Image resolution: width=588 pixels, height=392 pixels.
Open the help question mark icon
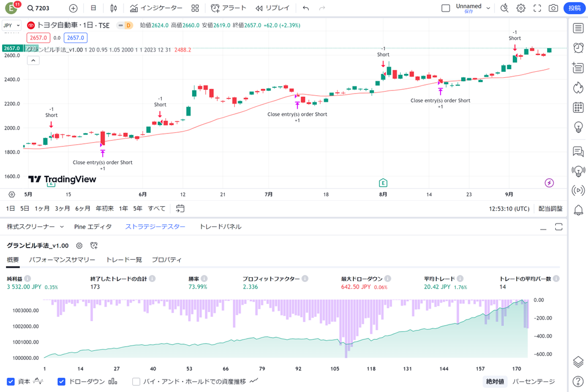coord(578,382)
